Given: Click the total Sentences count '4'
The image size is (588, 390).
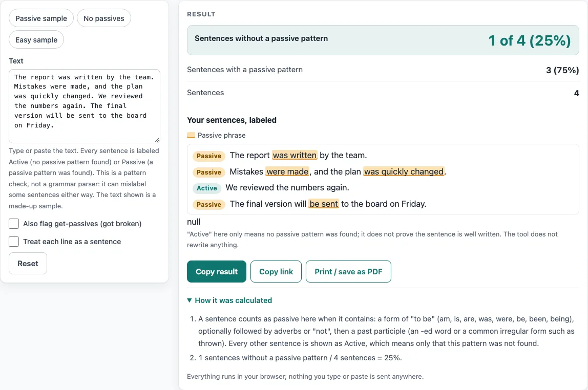Looking at the screenshot, I should (576, 93).
